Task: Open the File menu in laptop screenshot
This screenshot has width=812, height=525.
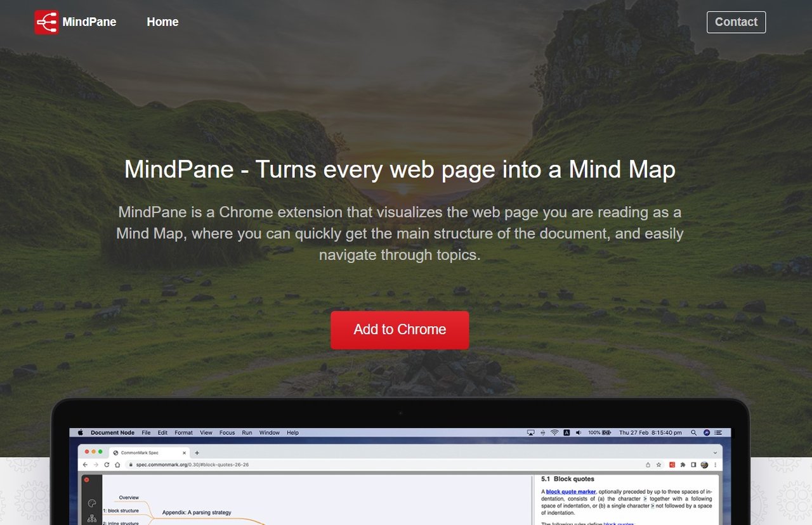Action: (x=146, y=432)
